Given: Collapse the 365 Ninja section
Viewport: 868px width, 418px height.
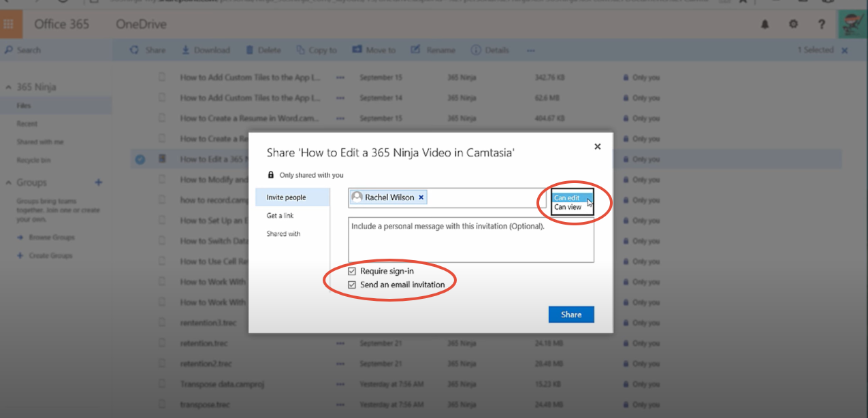Looking at the screenshot, I should [8, 87].
